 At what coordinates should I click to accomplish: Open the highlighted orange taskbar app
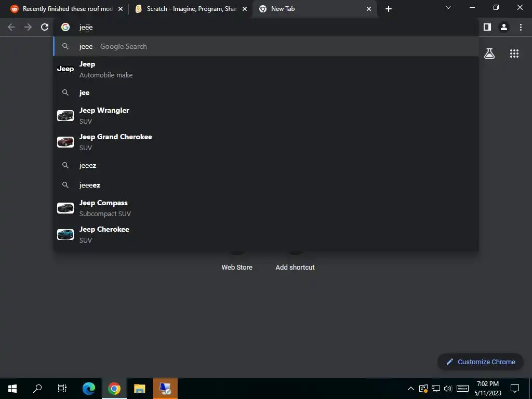point(165,389)
